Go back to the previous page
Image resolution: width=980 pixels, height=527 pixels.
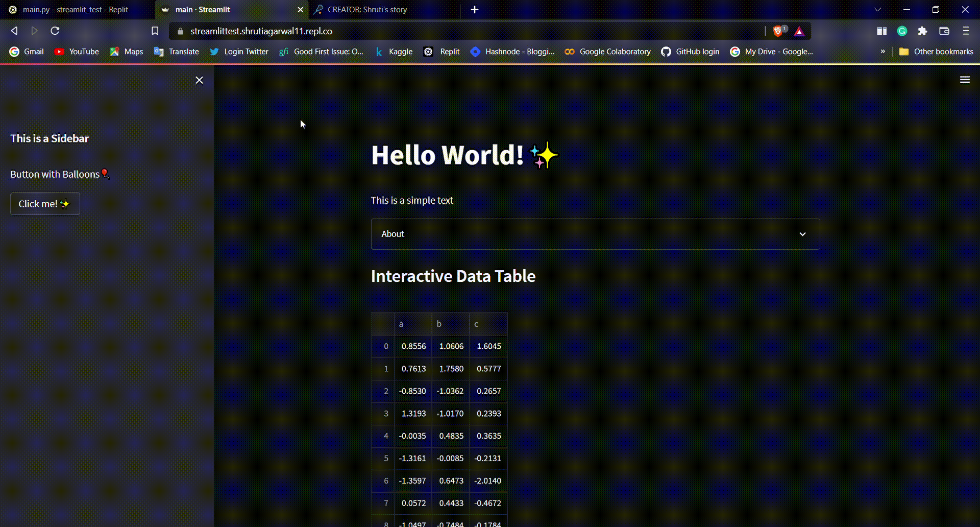pos(14,31)
